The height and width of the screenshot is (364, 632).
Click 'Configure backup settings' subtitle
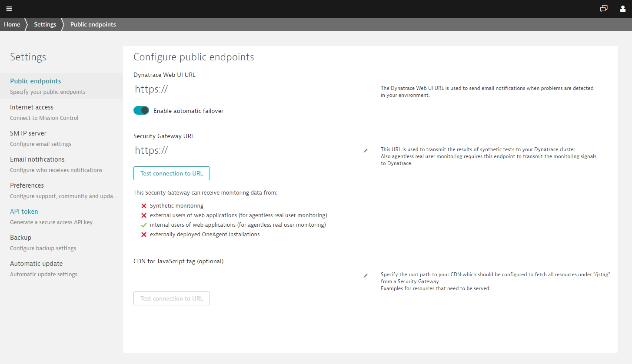(43, 248)
